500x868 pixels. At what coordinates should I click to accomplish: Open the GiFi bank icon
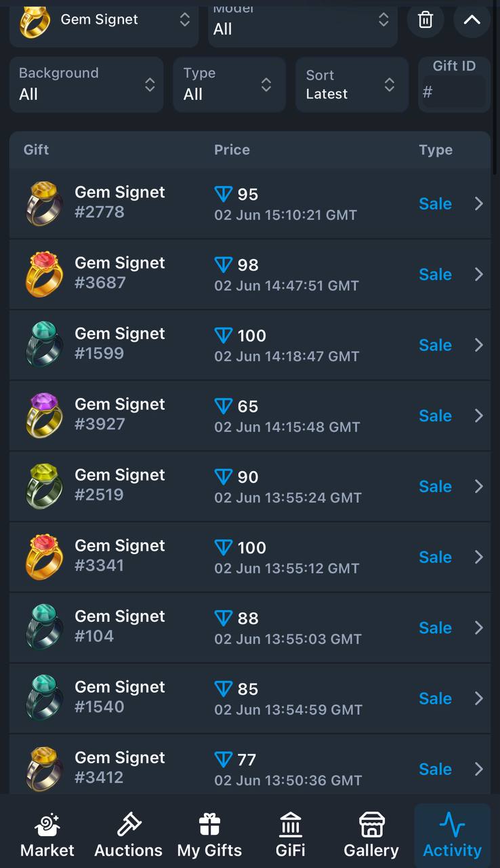291,825
